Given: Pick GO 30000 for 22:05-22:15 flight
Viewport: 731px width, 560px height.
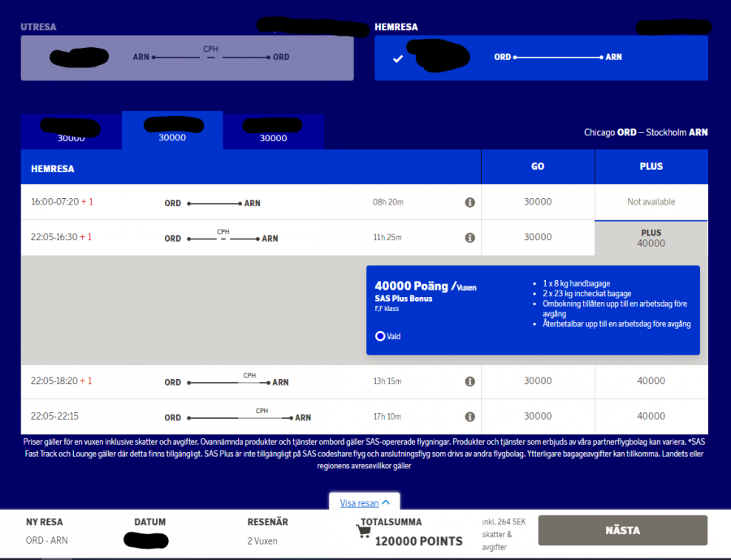Looking at the screenshot, I should 538,416.
